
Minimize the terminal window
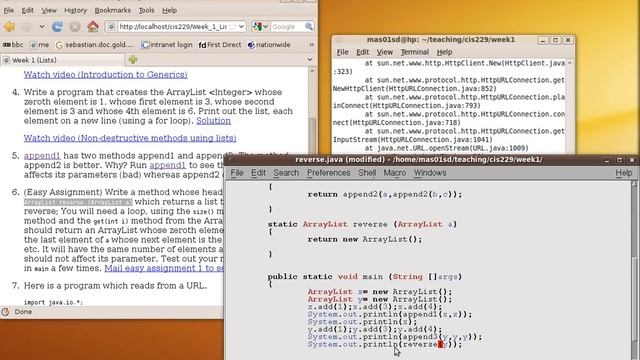click(x=542, y=40)
